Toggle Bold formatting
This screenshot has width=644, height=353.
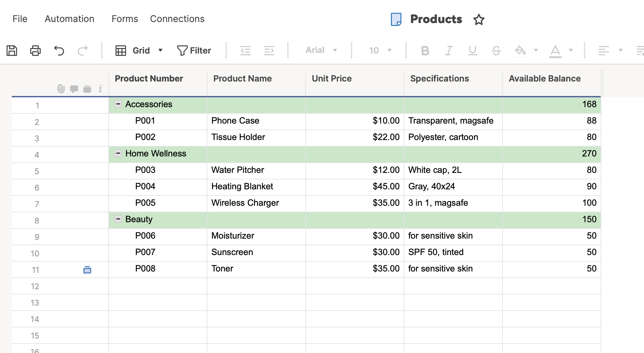(425, 51)
